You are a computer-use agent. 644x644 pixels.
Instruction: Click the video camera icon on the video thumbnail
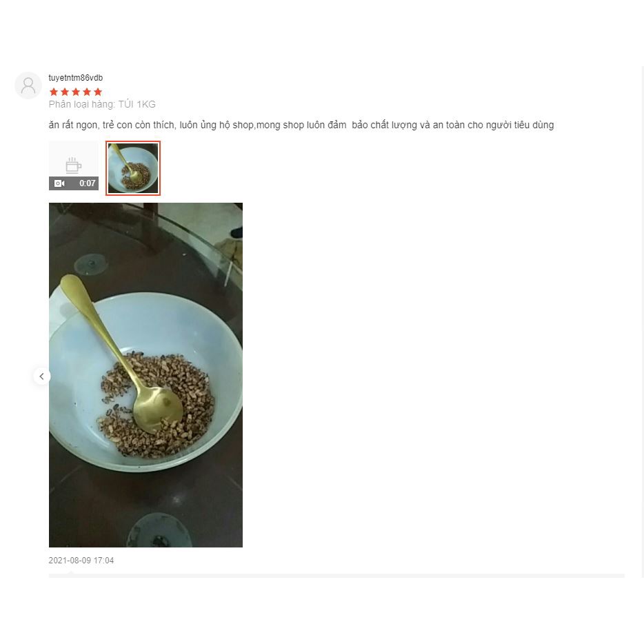pyautogui.click(x=59, y=183)
